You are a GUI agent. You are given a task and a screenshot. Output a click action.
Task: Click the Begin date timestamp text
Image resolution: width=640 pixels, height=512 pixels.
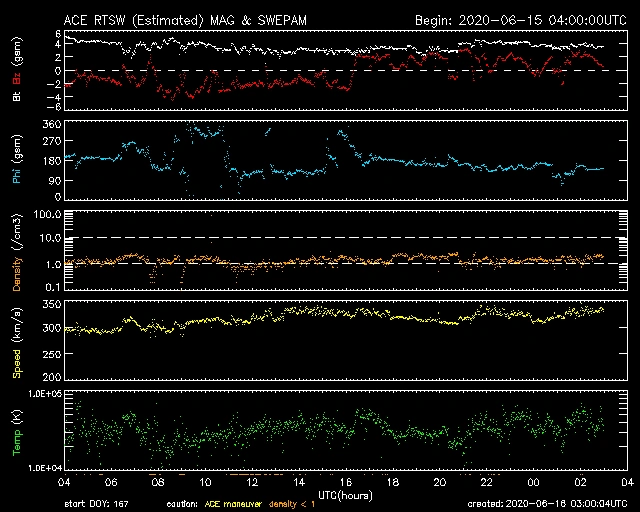[x=519, y=19]
